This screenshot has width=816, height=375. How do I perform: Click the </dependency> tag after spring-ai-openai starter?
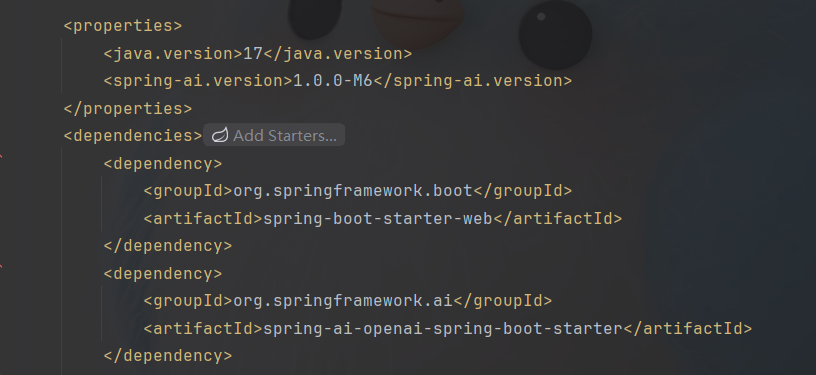[168, 356]
